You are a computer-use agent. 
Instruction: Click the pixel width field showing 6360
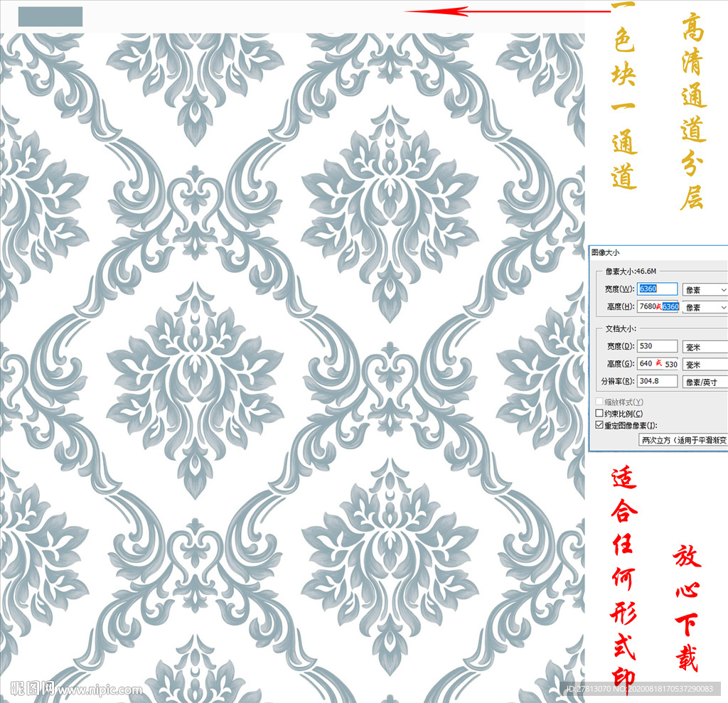[x=657, y=289]
